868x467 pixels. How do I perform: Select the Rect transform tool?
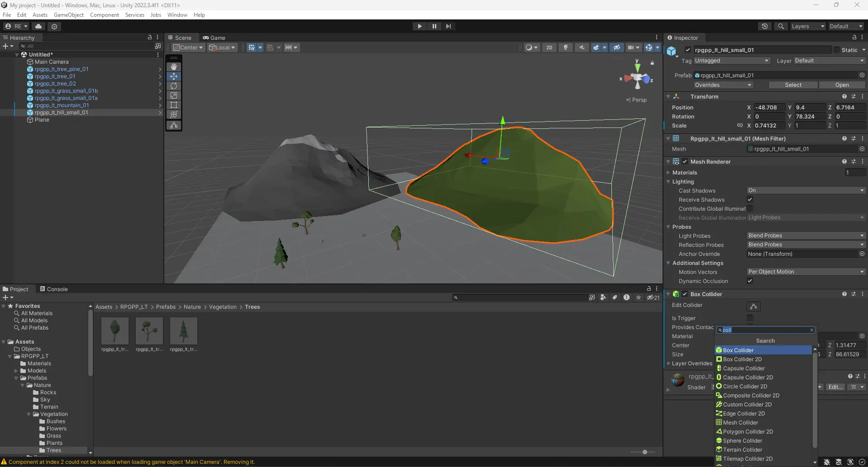[174, 105]
